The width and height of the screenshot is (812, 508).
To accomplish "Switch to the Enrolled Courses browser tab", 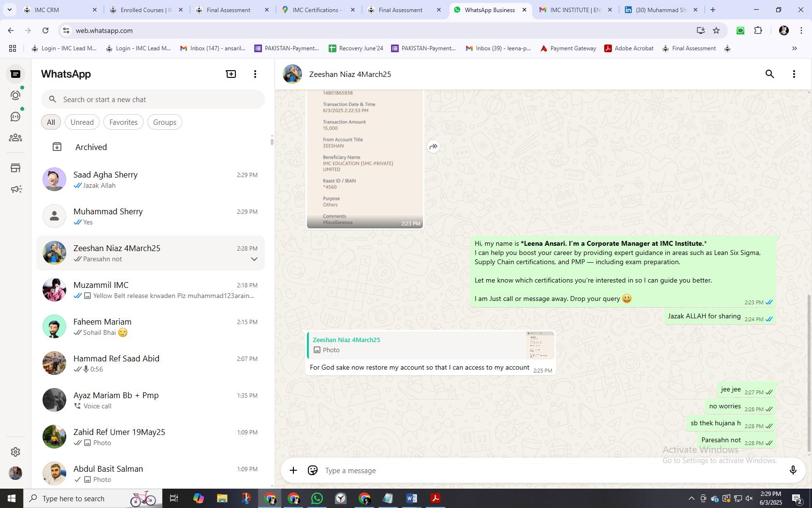I will (145, 10).
